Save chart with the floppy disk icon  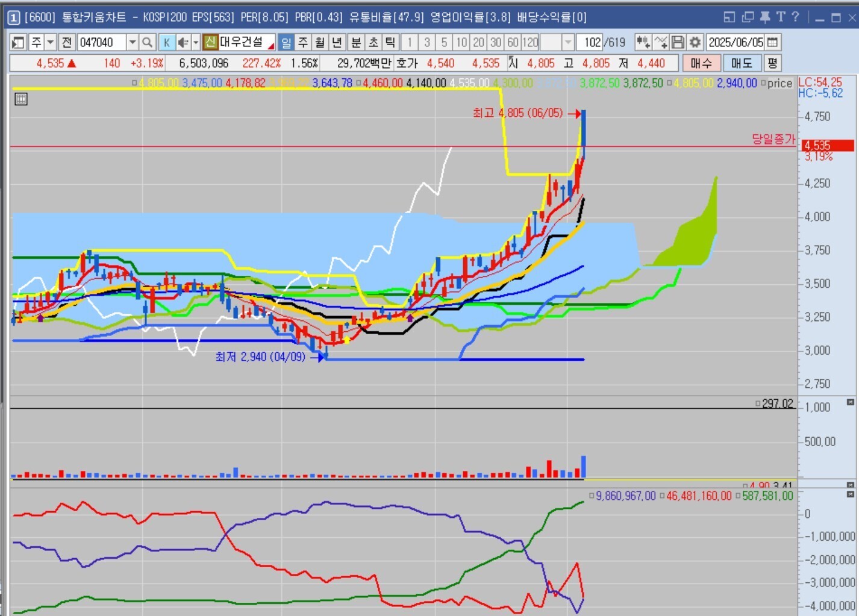coord(678,42)
